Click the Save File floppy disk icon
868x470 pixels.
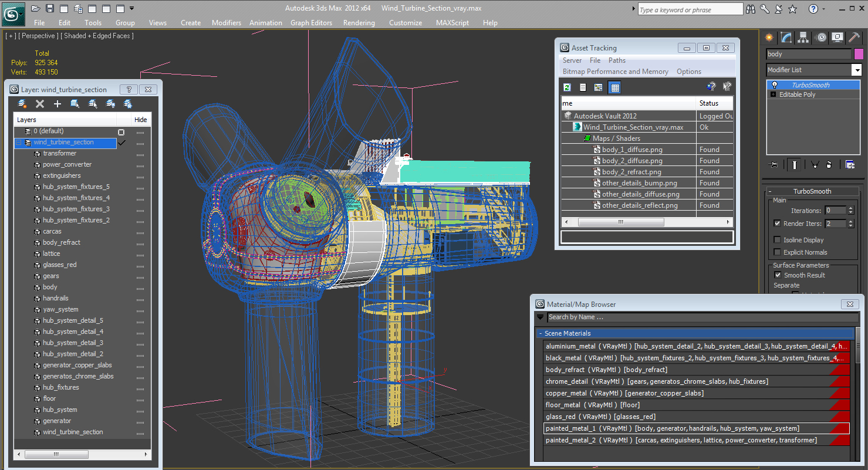(x=50, y=8)
